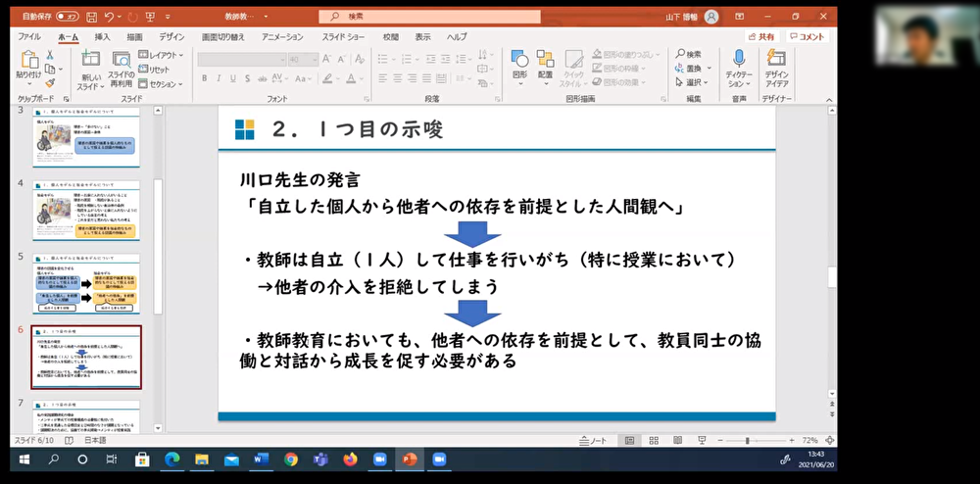The image size is (980, 484).
Task: Open customize quick access toolbar dropdown
Action: [x=169, y=17]
